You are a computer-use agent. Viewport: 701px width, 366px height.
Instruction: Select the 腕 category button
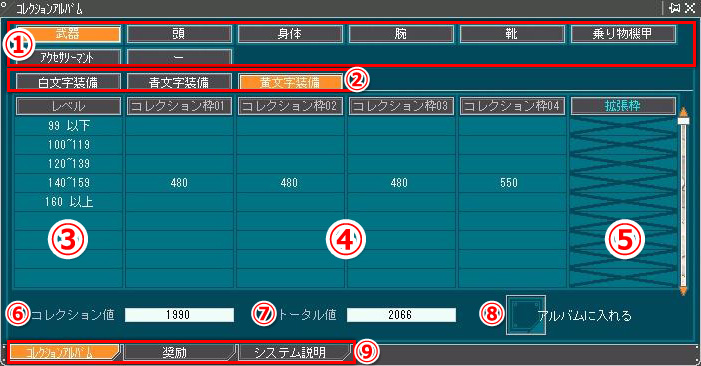401,34
